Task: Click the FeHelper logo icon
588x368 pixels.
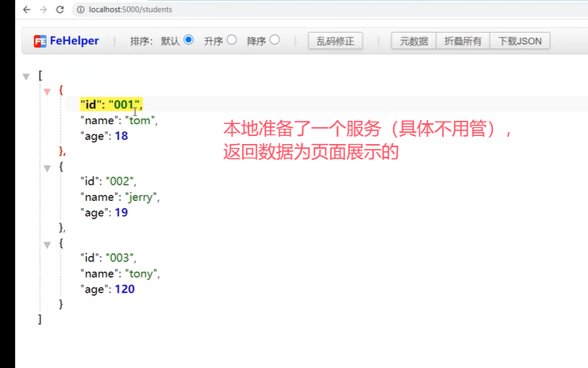Action: pos(40,41)
